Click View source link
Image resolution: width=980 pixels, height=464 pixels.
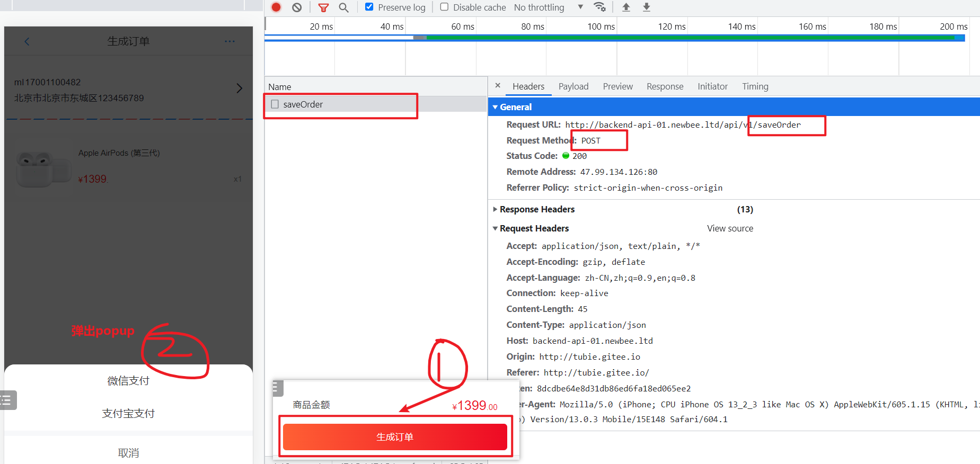click(730, 228)
